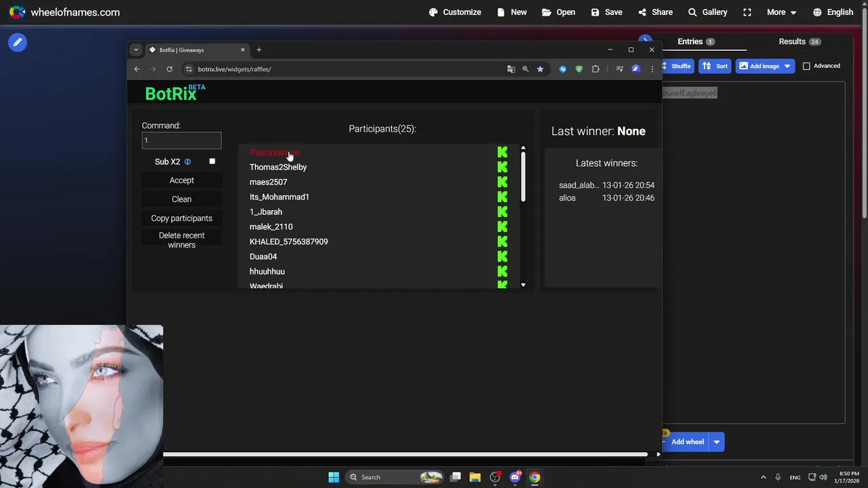
Task: Expand the Add wheel dropdown arrow
Action: (717, 442)
